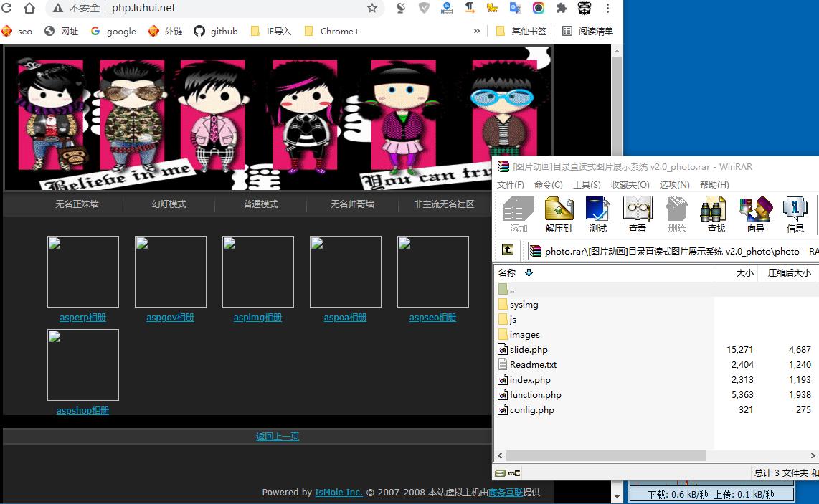Click the WinRAR Test toolbar icon
Viewport: 819px width, 504px height.
[597, 209]
